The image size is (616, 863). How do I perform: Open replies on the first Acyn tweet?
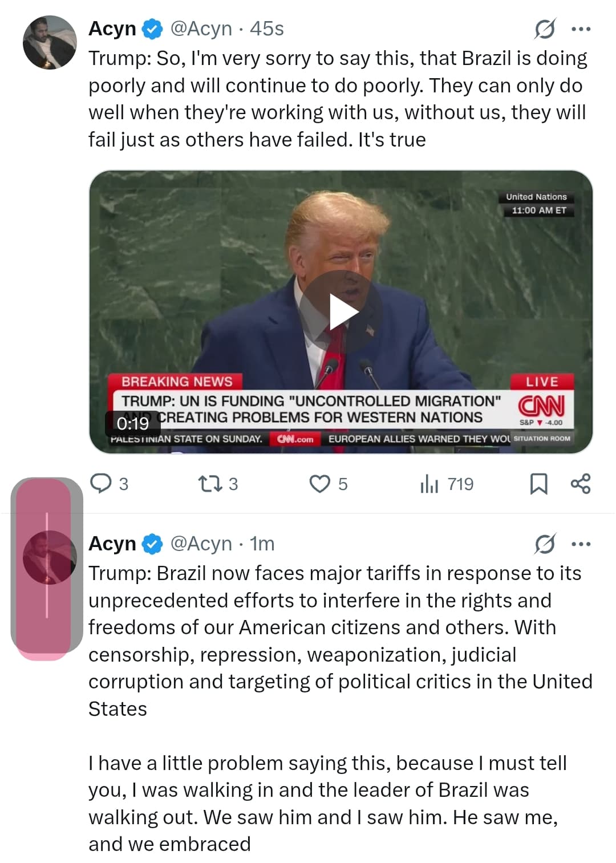(x=110, y=484)
